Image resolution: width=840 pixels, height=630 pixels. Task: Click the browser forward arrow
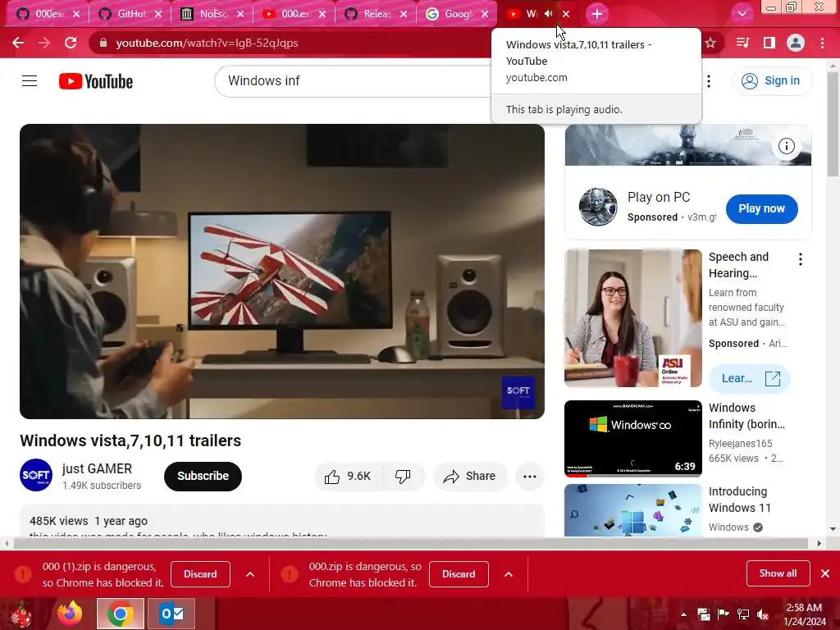[x=44, y=43]
